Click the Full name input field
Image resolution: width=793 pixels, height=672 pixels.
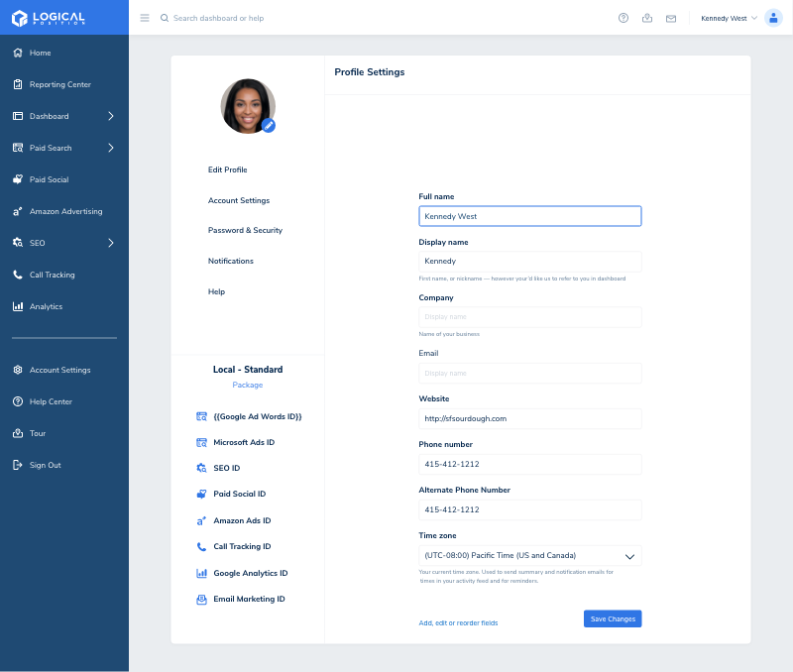530,216
